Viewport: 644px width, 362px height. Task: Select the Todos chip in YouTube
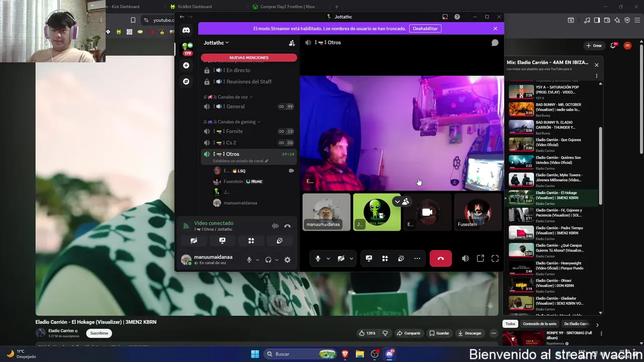(510, 324)
